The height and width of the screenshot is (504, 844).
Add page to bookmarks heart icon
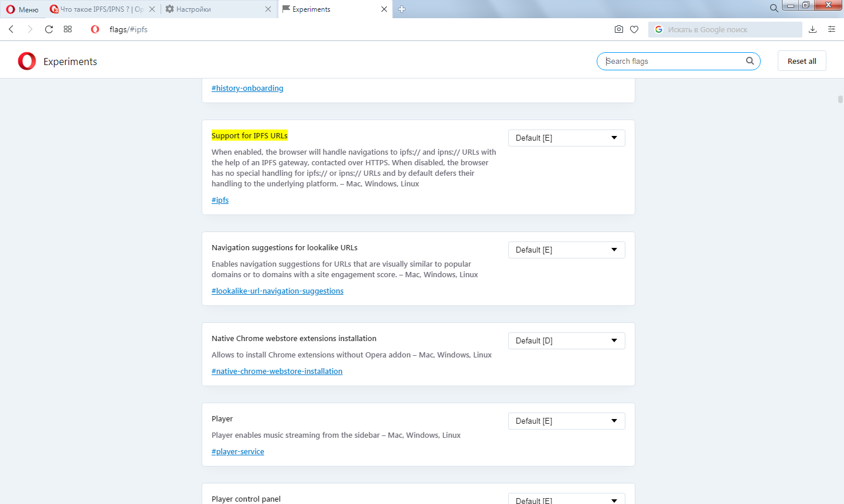click(x=634, y=29)
